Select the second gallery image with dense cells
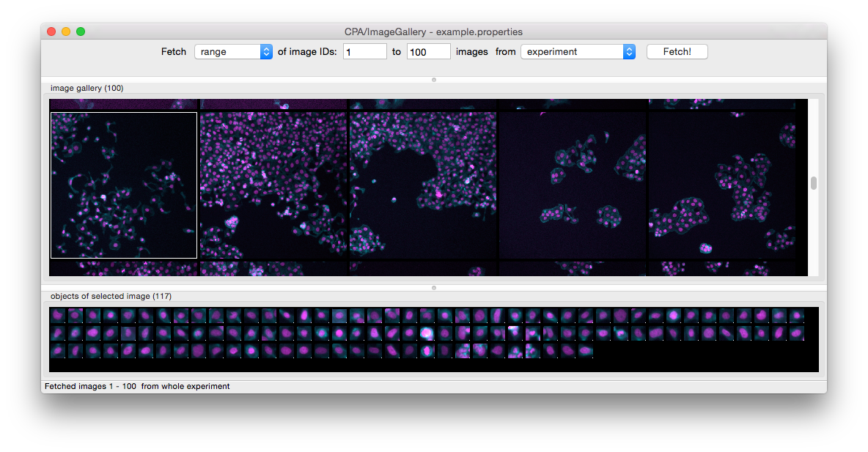The width and height of the screenshot is (868, 452). pos(273,185)
